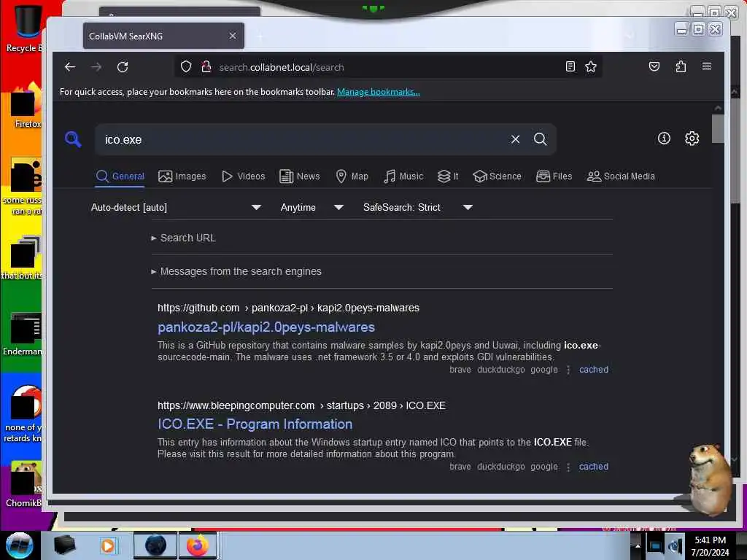Click the volume icon in system tray
The width and height of the screenshot is (747, 560).
pos(674,545)
